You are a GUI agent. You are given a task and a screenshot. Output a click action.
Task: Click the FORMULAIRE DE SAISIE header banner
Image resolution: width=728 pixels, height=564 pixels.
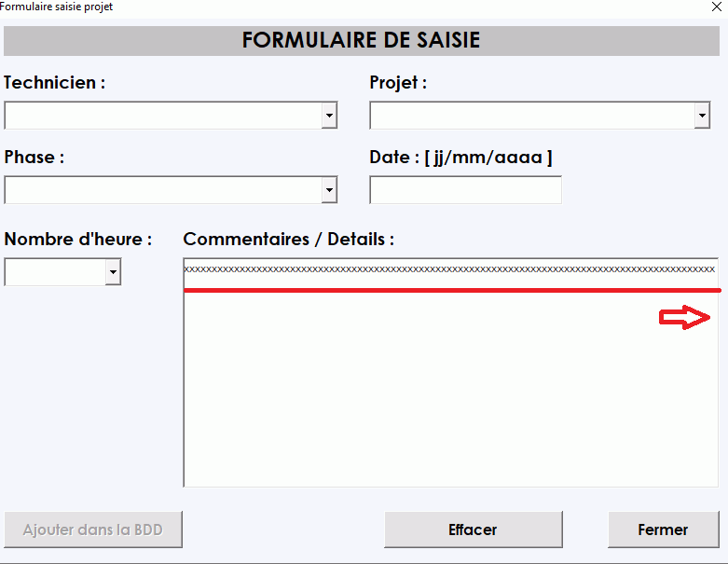(x=362, y=41)
